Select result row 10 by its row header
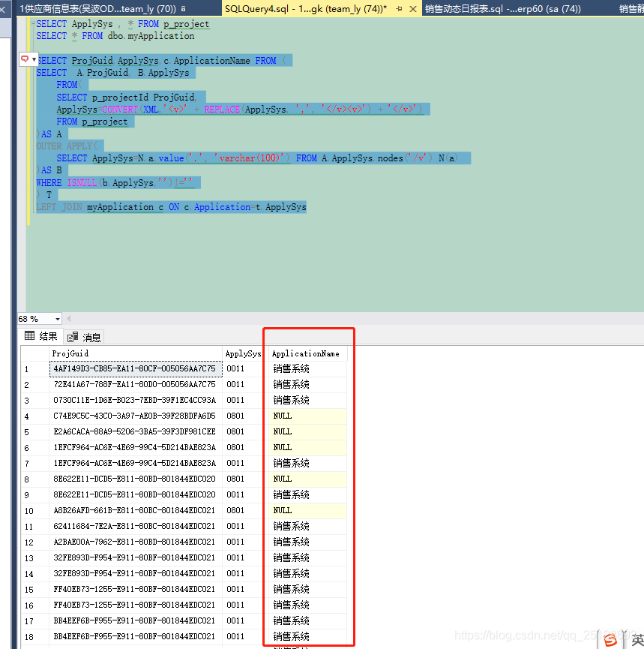644x649 pixels. 34,510
